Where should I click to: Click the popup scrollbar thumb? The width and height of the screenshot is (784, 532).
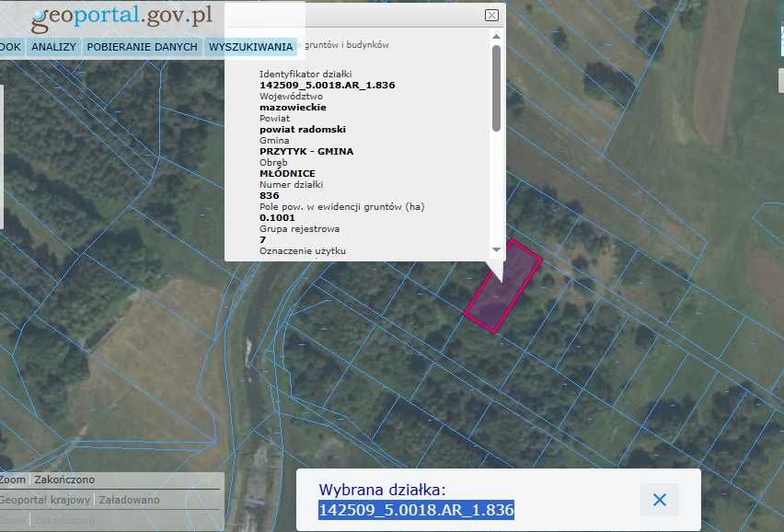[x=496, y=88]
